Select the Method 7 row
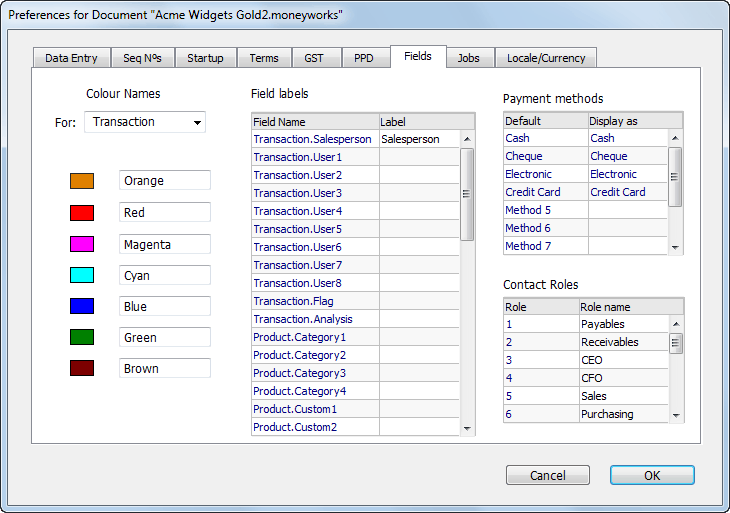The image size is (730, 513). click(x=586, y=246)
